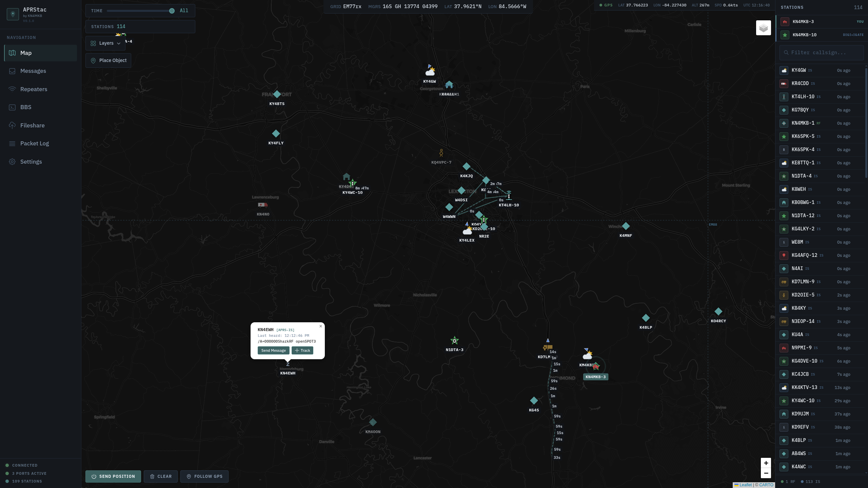Click the Filter callsign input field
868x488 pixels.
822,53
